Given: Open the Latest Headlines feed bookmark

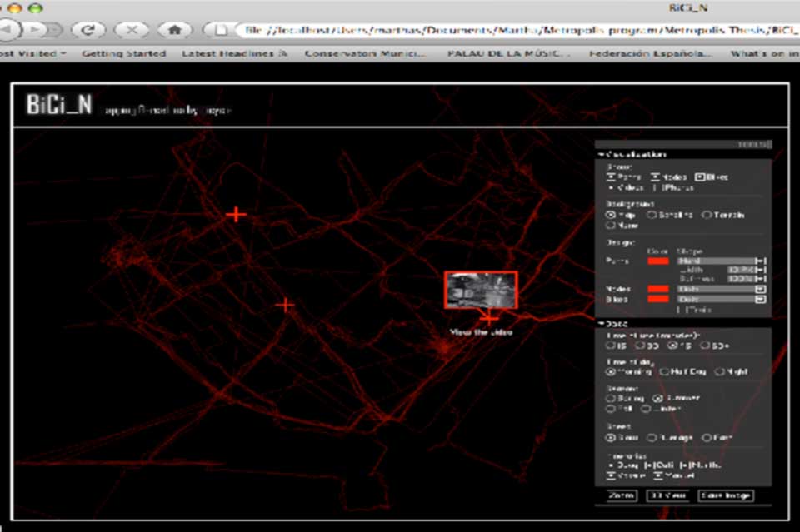Looking at the screenshot, I should tap(235, 53).
